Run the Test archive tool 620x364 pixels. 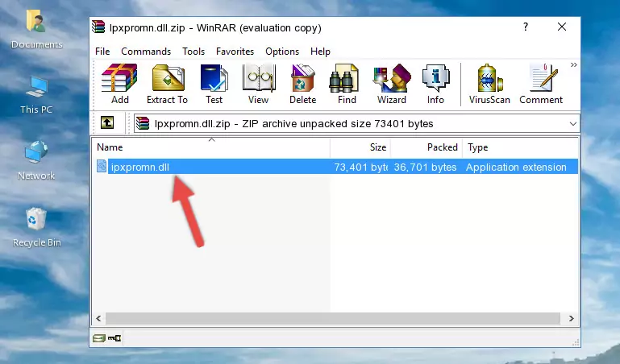(214, 84)
